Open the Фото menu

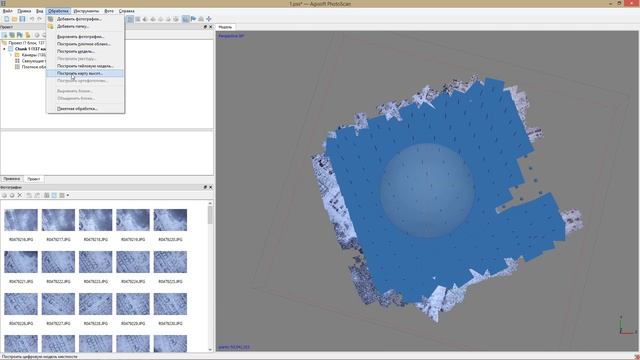[109, 11]
